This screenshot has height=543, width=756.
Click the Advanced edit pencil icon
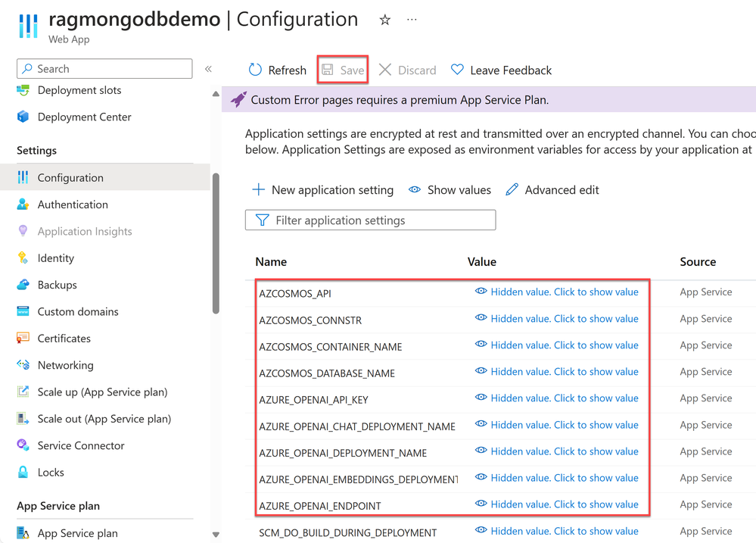point(512,189)
